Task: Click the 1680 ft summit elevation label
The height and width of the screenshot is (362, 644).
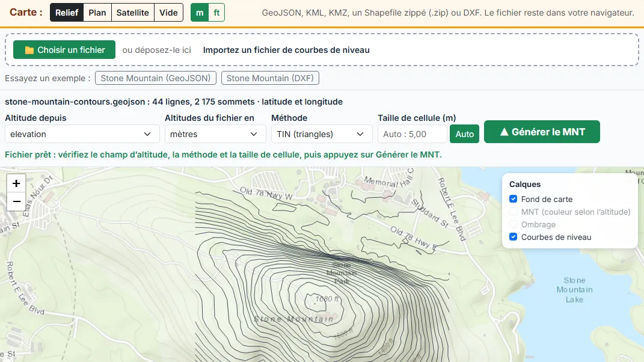Action: pyautogui.click(x=327, y=299)
